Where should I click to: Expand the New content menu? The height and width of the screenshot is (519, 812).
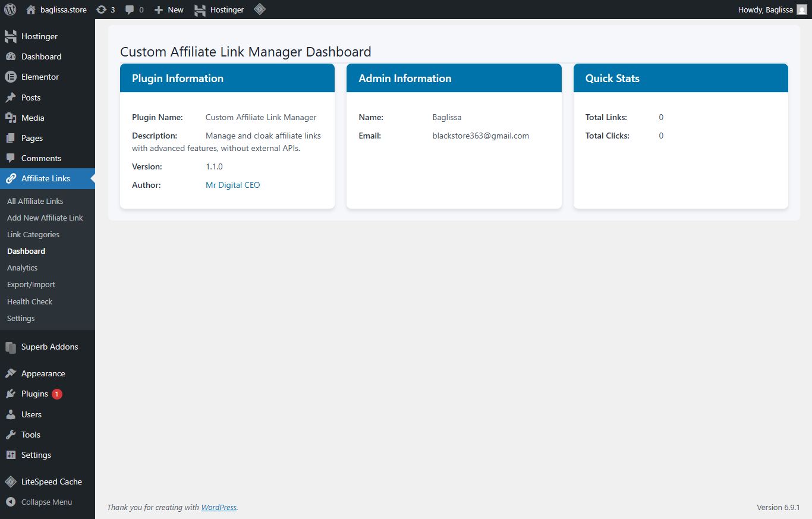click(169, 10)
